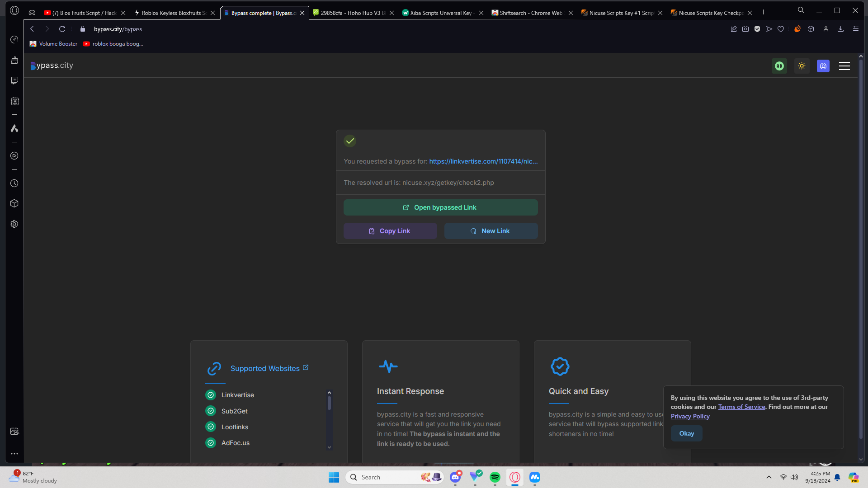Image resolution: width=868 pixels, height=488 pixels.
Task: Open the Privacy Policy link
Action: tap(690, 416)
